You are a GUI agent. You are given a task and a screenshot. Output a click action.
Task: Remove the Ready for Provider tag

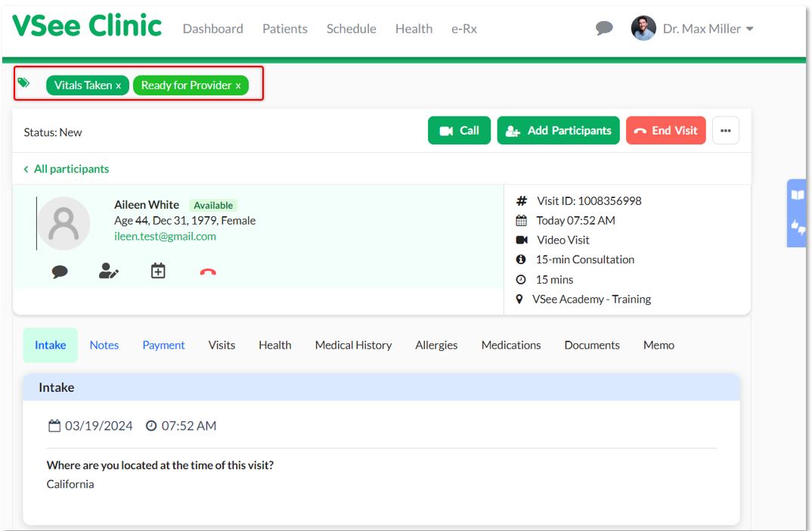[238, 86]
